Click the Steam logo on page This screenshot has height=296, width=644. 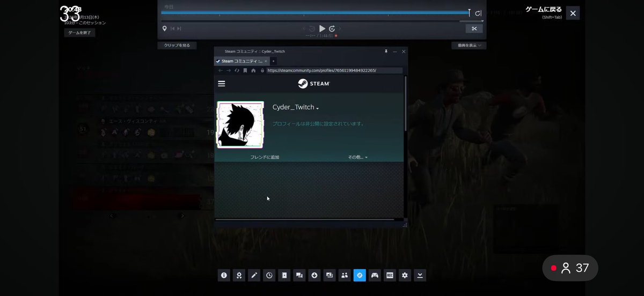pyautogui.click(x=314, y=84)
